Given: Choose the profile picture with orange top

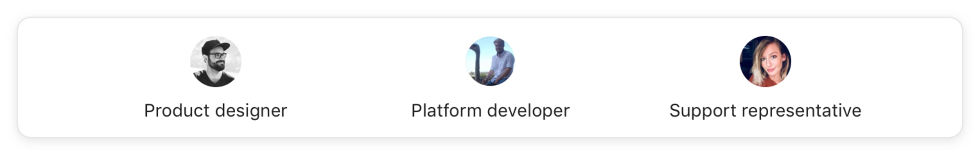Looking at the screenshot, I should click(765, 61).
